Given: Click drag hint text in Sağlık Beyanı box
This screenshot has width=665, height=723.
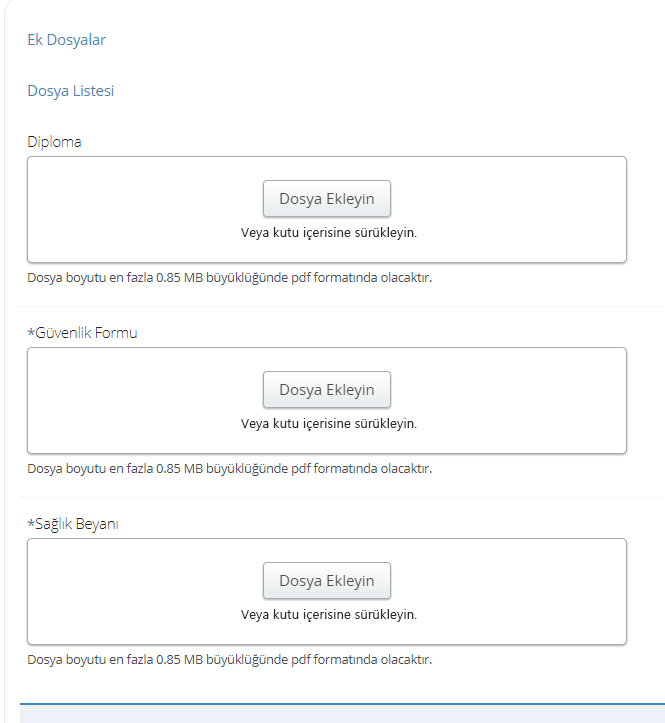Looking at the screenshot, I should click(328, 614).
